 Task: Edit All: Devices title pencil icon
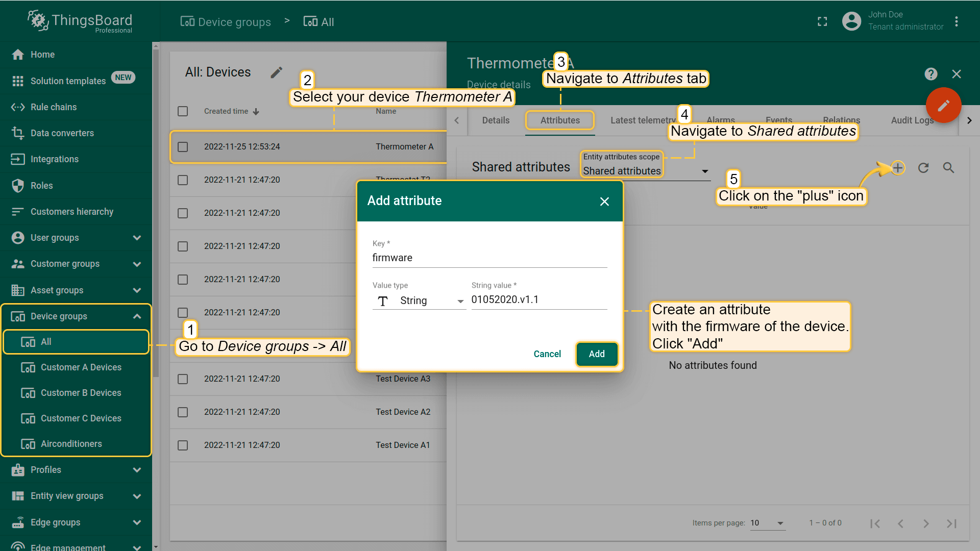tap(276, 72)
